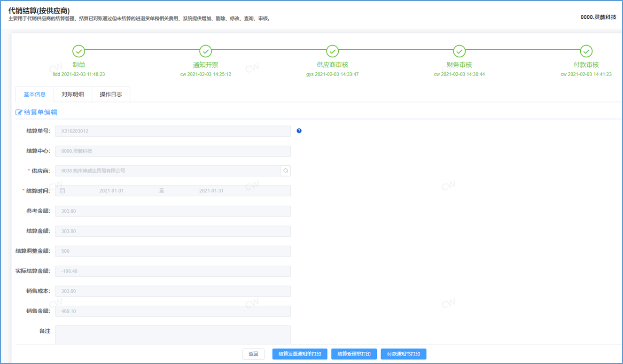The height and width of the screenshot is (364, 623).
Task: Click the 结算单编辑 section heading
Action: pyautogui.click(x=41, y=113)
